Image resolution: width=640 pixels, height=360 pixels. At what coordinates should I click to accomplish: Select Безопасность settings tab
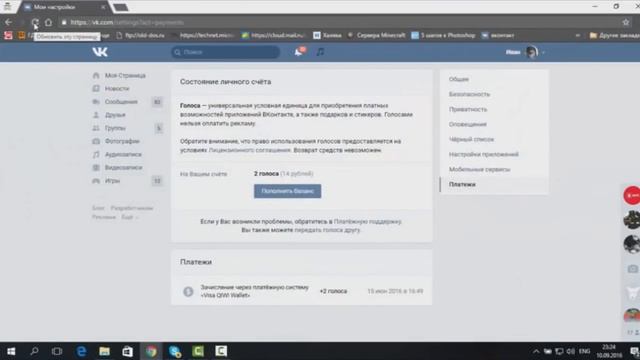point(469,94)
